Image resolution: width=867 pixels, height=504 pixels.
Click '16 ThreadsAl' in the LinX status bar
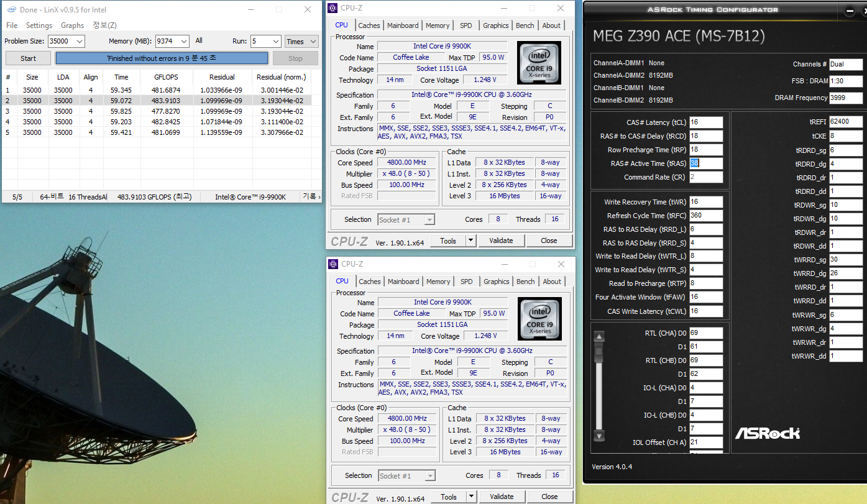click(x=88, y=197)
